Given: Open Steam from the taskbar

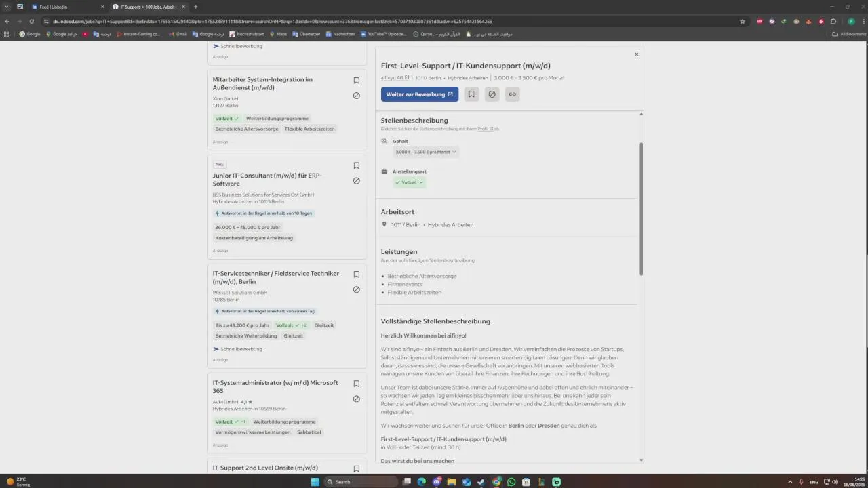Looking at the screenshot, I should click(481, 482).
